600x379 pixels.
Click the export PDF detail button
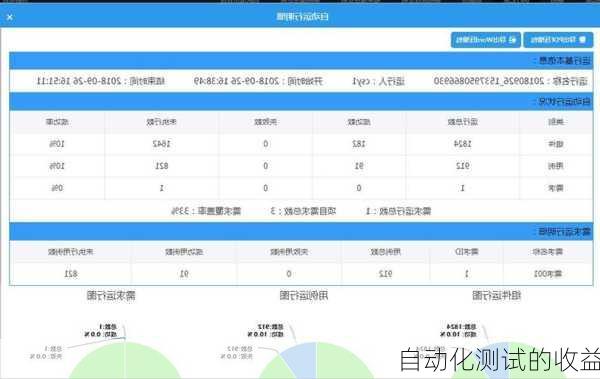click(x=558, y=40)
